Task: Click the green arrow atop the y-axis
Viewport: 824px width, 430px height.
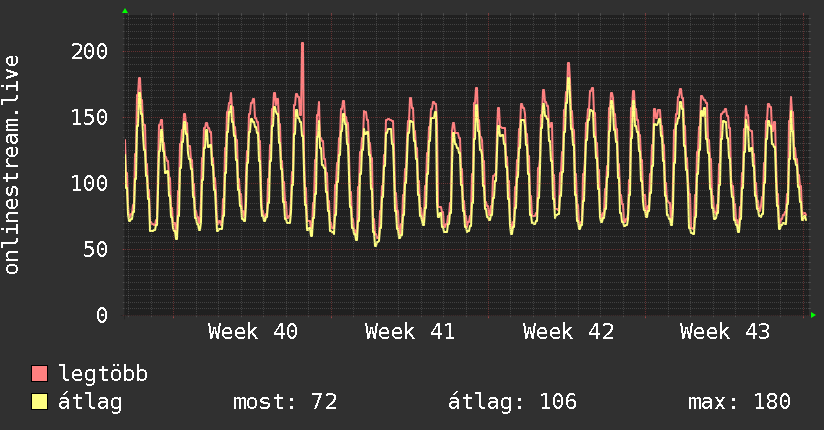Action: pos(125,11)
